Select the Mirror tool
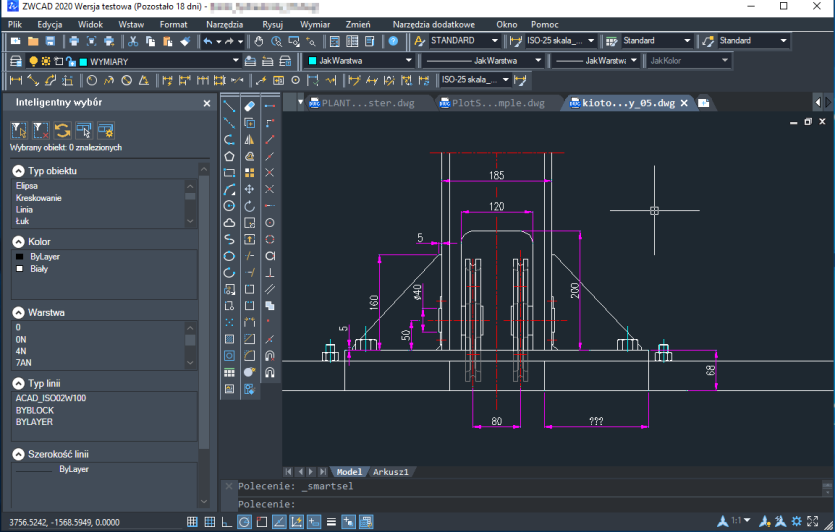Viewport: 835px width, 532px height. 249,140
